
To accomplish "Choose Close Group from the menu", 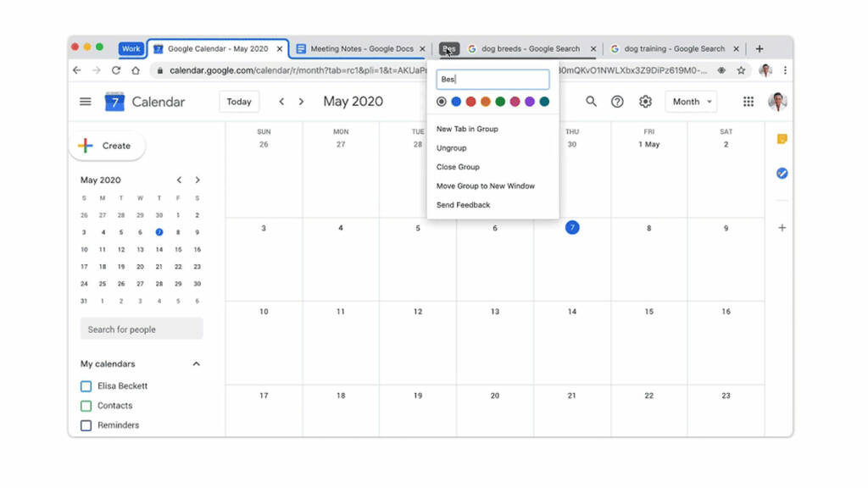I will (x=458, y=167).
